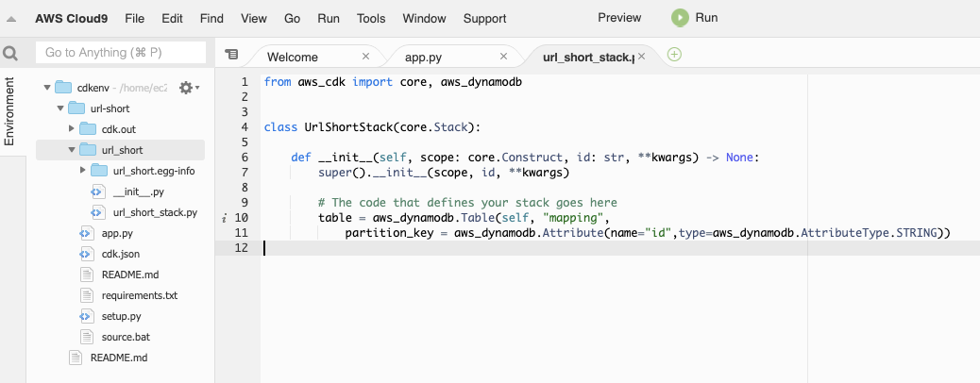Close the Welcome tab
Screen dimensions: 980x383
point(366,57)
